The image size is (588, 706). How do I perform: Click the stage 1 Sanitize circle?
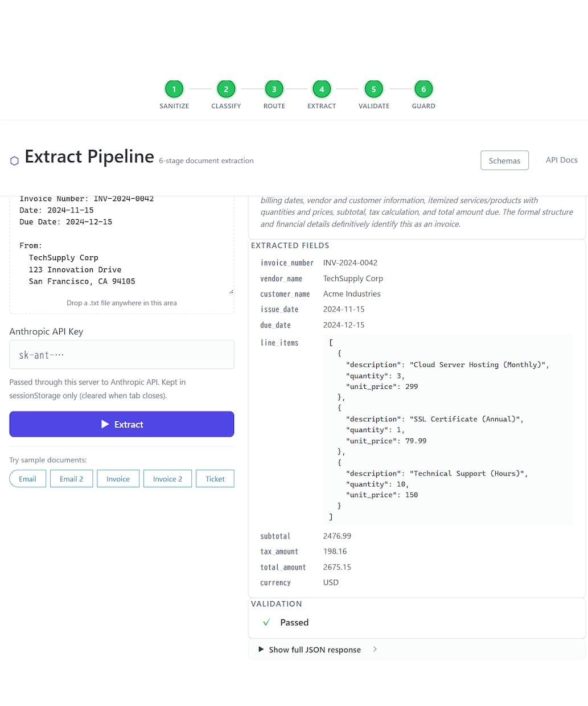pos(174,89)
